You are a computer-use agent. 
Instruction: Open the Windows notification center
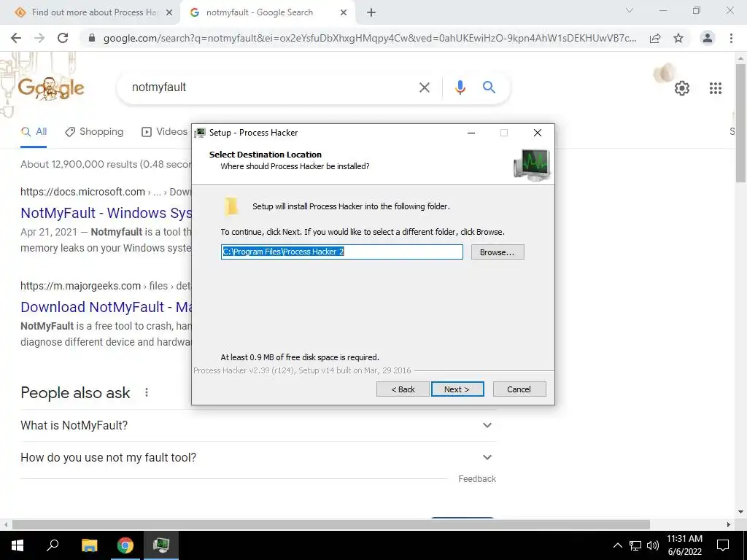(723, 545)
